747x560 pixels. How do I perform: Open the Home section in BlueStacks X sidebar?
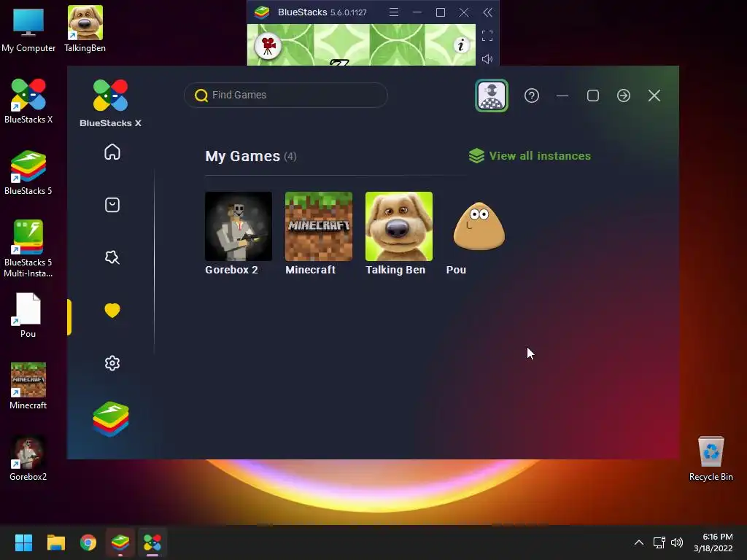point(112,152)
